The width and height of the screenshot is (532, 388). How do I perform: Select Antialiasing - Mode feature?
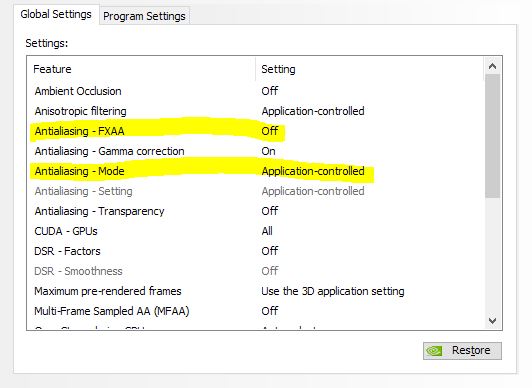click(x=79, y=171)
